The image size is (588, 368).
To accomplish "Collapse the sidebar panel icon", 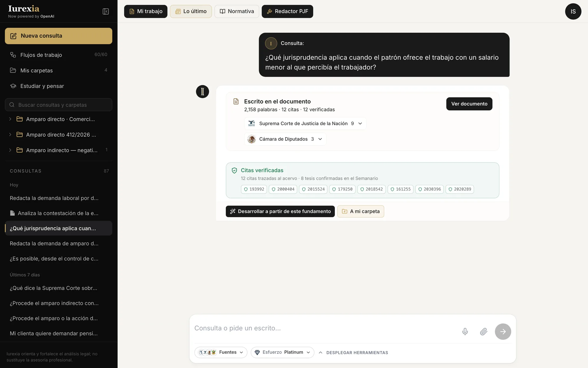I will point(106,11).
